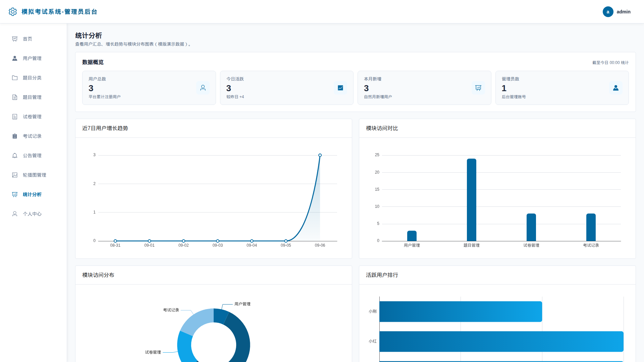Click the gear logo icon in header
This screenshot has height=362, width=644.
[x=13, y=12]
